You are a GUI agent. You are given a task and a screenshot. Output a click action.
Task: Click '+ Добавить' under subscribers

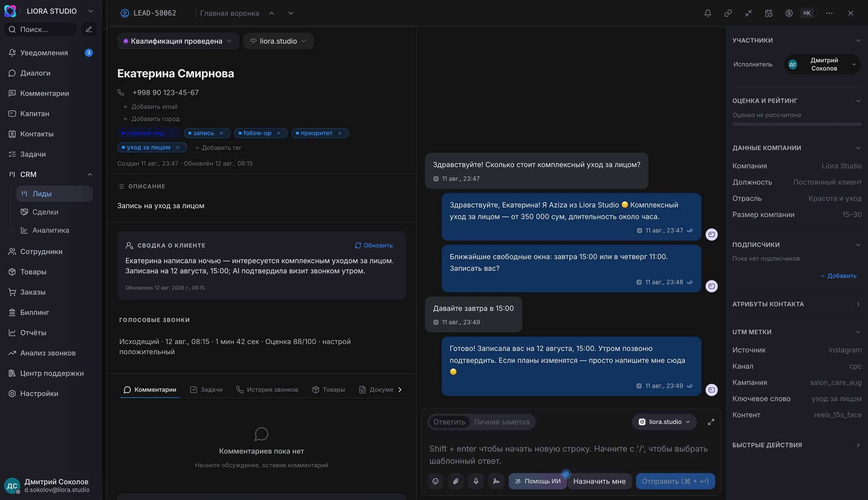(x=838, y=276)
